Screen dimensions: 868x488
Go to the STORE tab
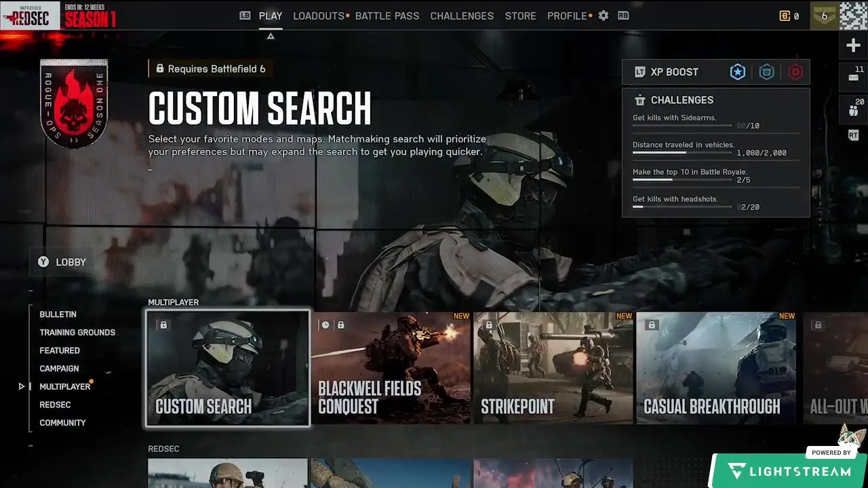[520, 16]
